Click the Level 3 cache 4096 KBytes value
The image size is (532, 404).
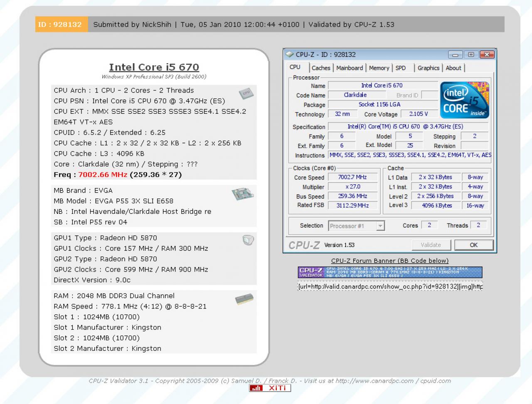click(x=435, y=206)
